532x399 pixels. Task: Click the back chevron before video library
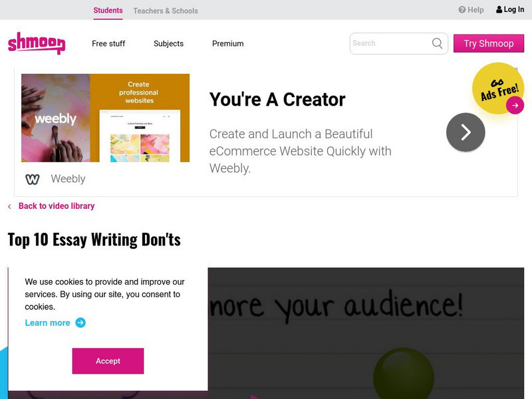click(9, 206)
